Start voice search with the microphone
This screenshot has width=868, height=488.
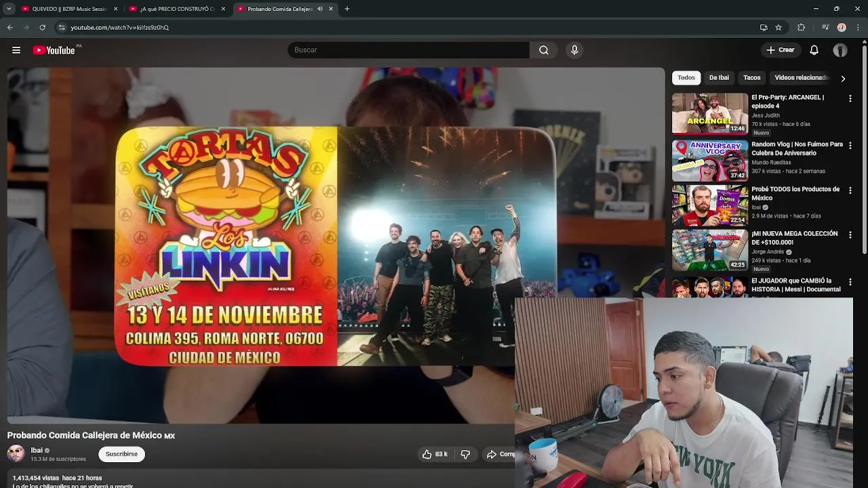click(x=574, y=50)
